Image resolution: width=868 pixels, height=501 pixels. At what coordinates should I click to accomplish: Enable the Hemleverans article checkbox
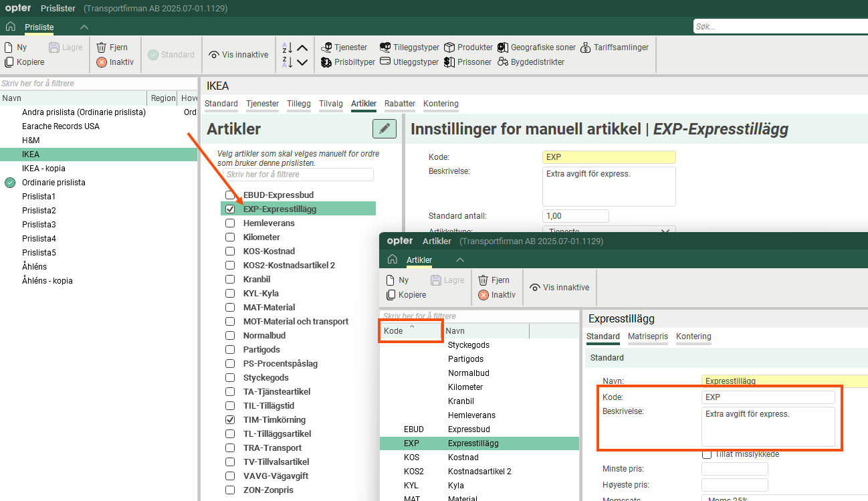click(x=230, y=223)
